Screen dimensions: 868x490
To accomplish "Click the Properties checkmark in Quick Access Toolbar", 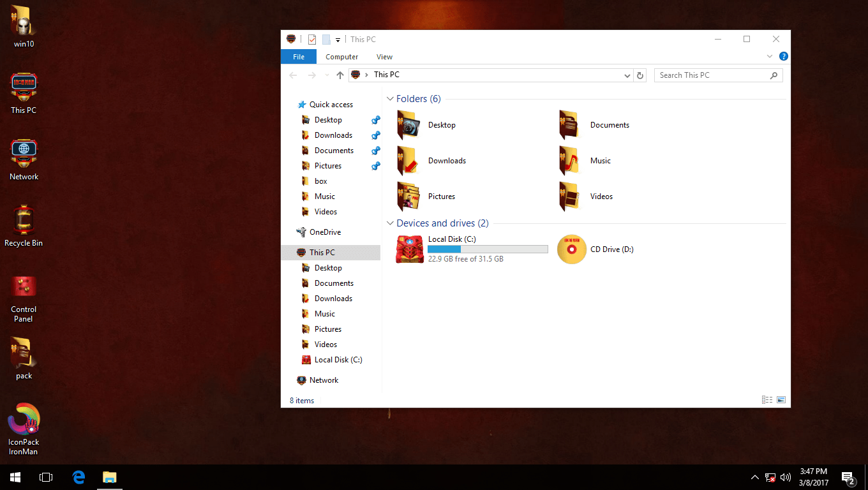I will click(x=311, y=39).
